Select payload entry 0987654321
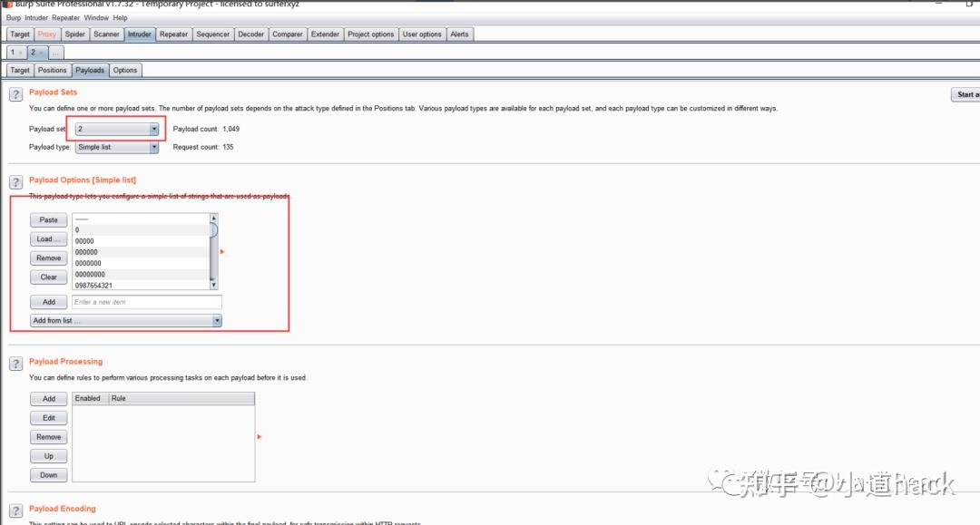Screen dimensions: 980x525 tap(142, 286)
